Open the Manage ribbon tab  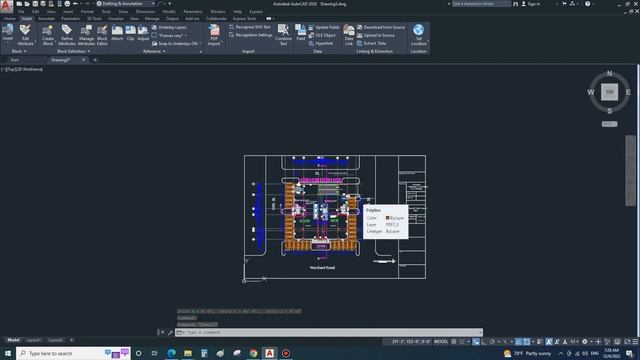pyautogui.click(x=152, y=19)
